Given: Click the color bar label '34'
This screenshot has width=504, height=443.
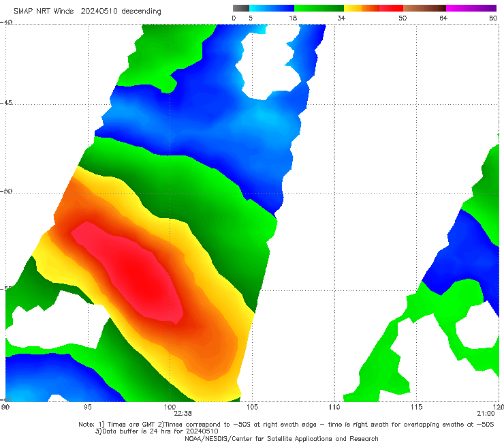Looking at the screenshot, I should 341,18.
